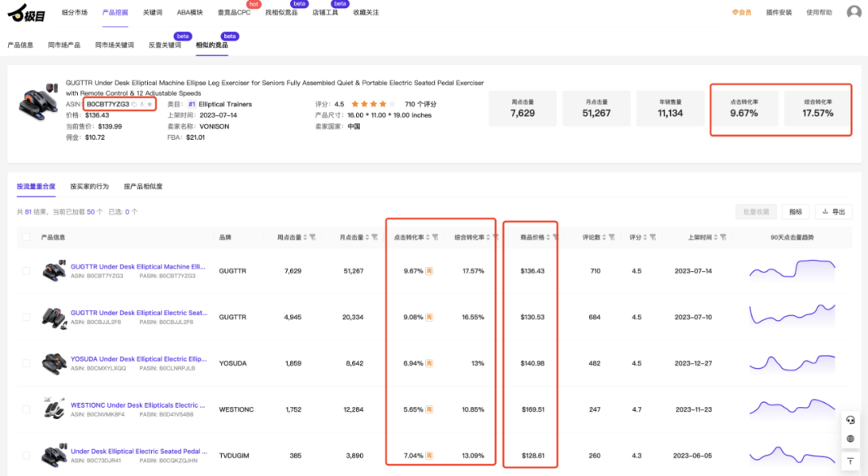Open the ABA模块 menu item

point(190,13)
